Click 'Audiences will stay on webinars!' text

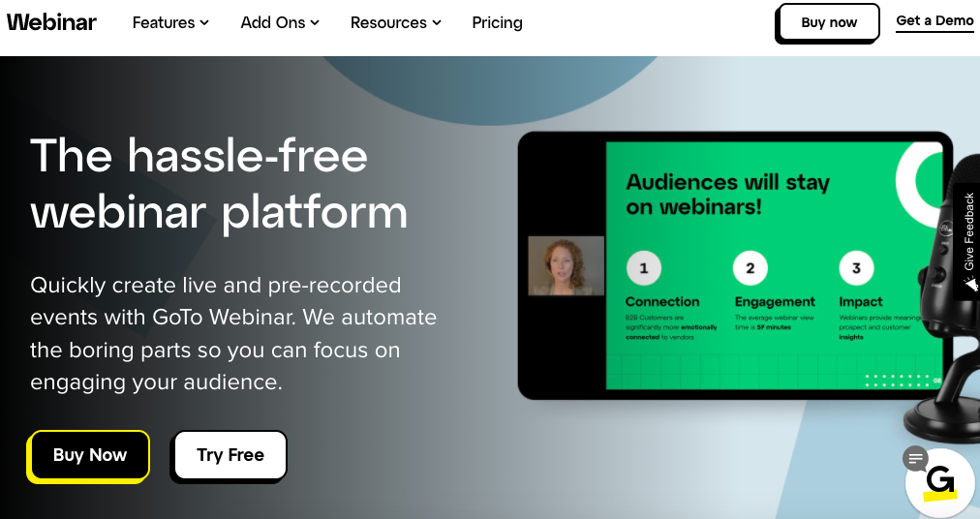[x=727, y=195]
